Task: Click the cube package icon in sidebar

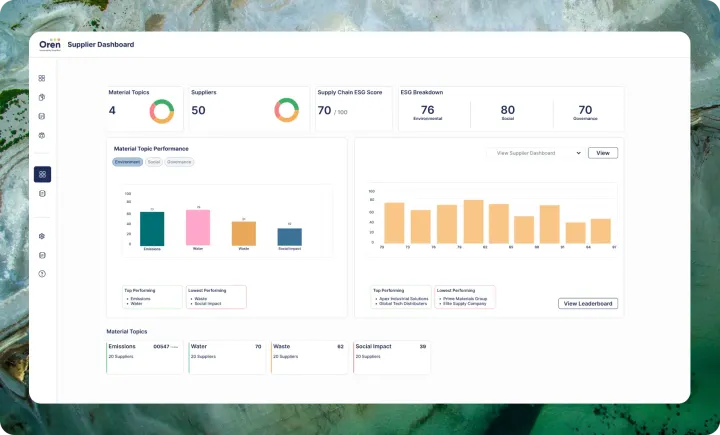Action: click(x=42, y=135)
